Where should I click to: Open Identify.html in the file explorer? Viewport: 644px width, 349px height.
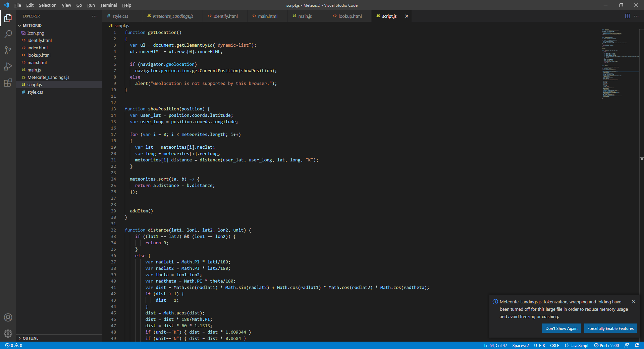click(39, 40)
